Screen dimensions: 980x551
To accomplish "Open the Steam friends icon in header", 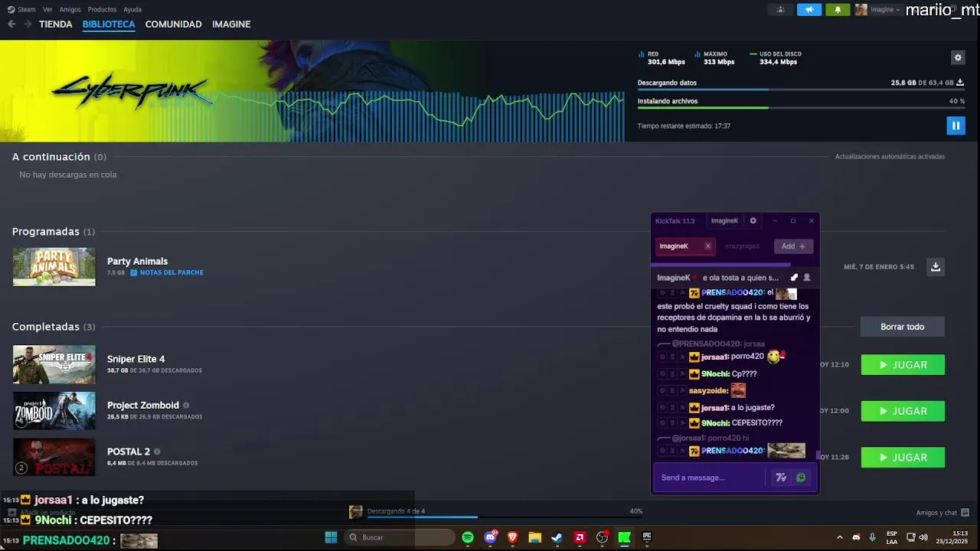I will [781, 10].
